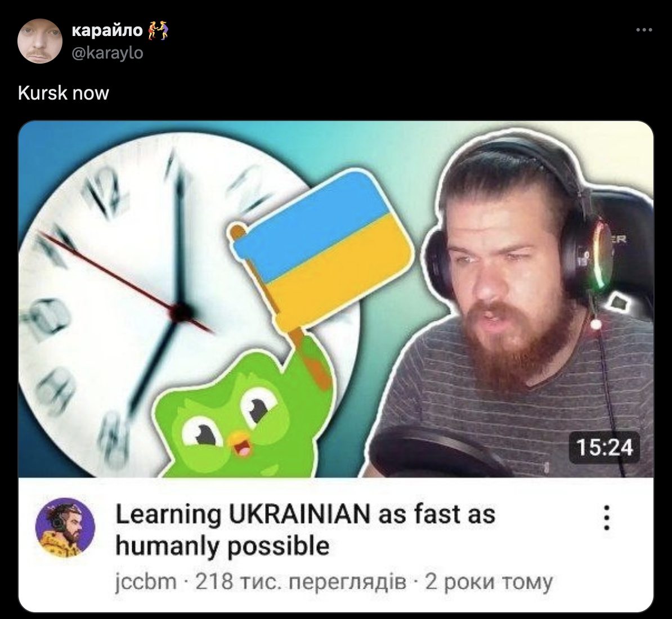Open the video's vertical three-dot options

(x=606, y=518)
